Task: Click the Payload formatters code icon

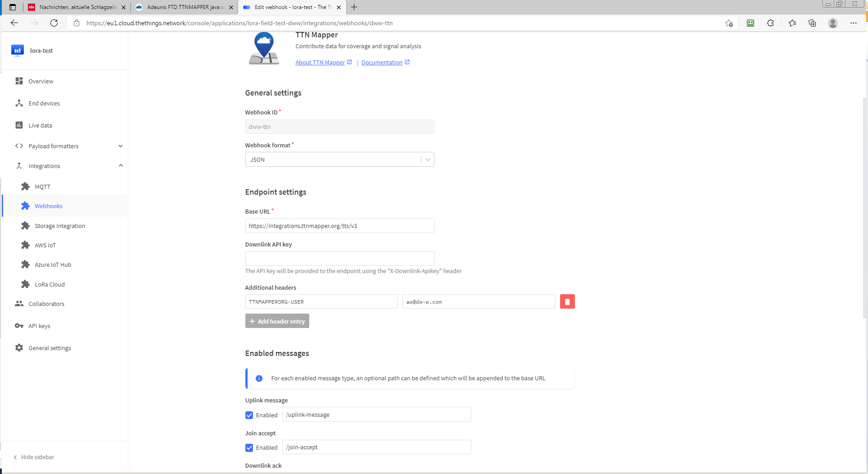Action: click(19, 146)
